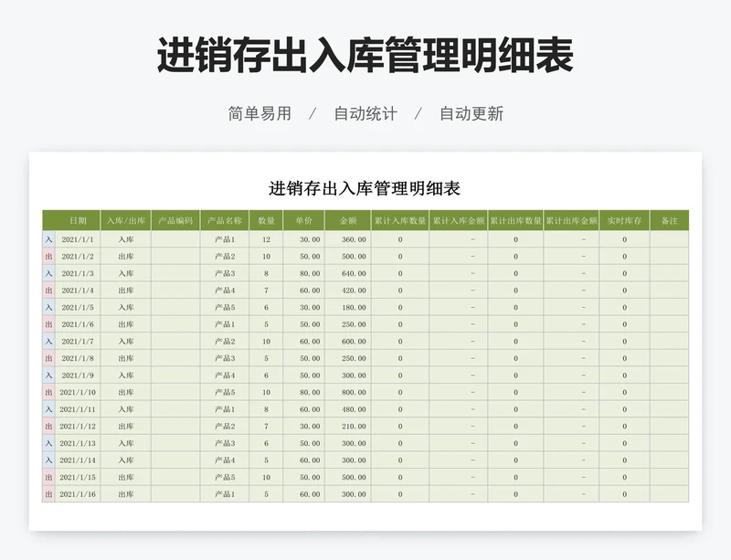Viewport: 731px width, 560px height.
Task: Click 产品2 in the 2021/1/7 row
Action: [x=225, y=342]
